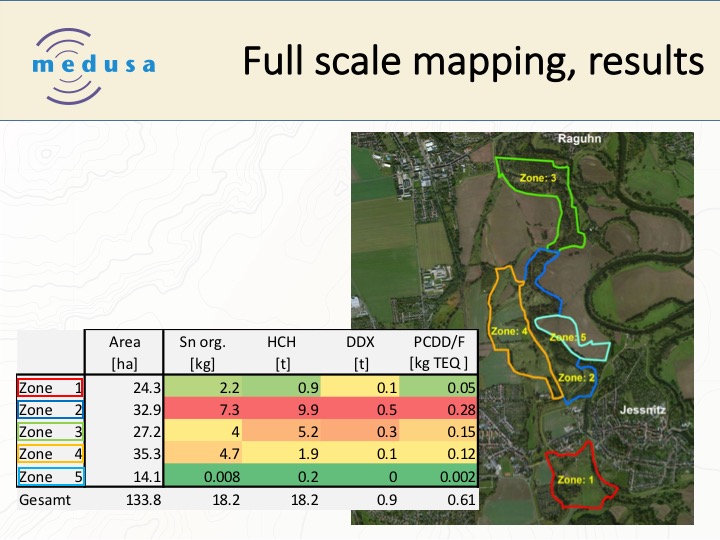Click the 'Area [ha]' column header
This screenshot has height=540, width=720.
(125, 351)
